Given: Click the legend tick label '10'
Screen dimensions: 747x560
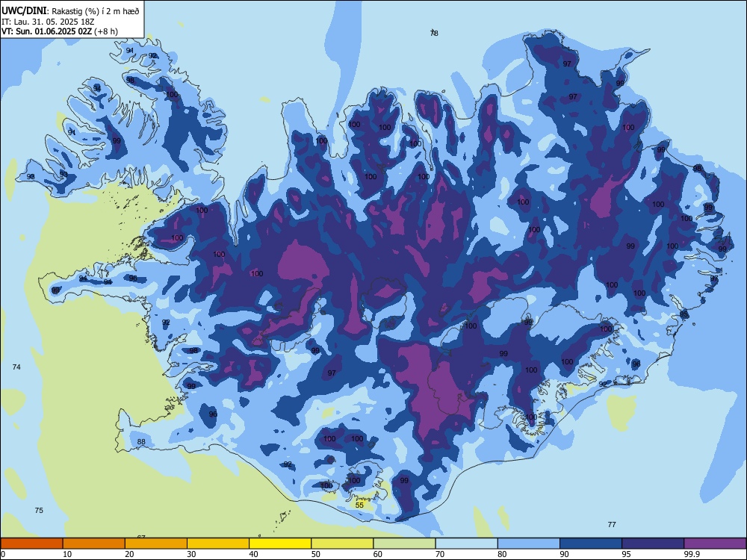Looking at the screenshot, I should (x=67, y=554).
